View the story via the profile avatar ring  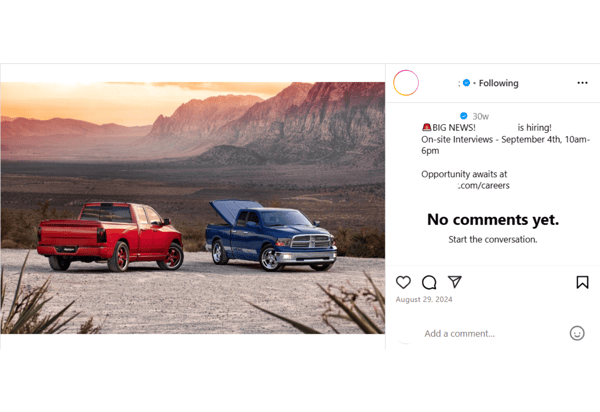click(406, 83)
